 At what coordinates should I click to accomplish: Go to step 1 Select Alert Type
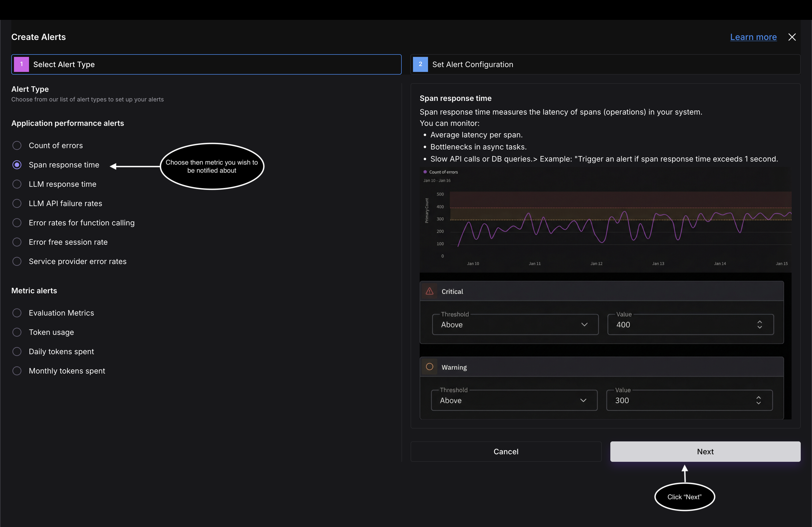(206, 64)
